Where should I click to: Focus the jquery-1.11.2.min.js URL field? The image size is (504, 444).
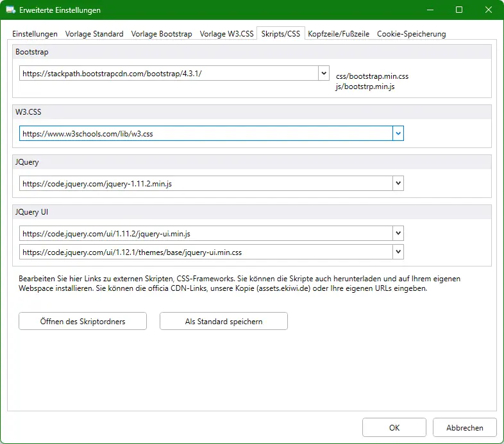205,184
